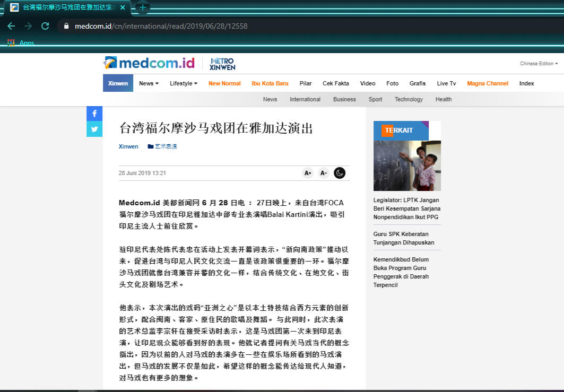Open the New Normal section
Image resolution: width=564 pixels, height=392 pixels.
point(224,83)
